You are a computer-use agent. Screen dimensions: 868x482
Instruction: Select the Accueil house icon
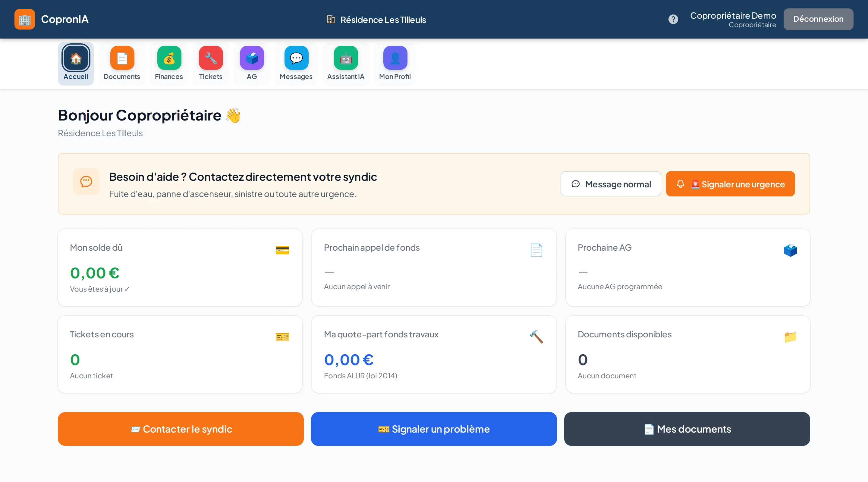coord(76,58)
